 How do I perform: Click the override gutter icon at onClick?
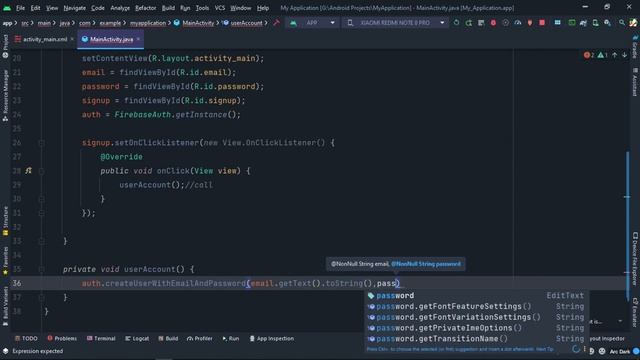point(28,171)
